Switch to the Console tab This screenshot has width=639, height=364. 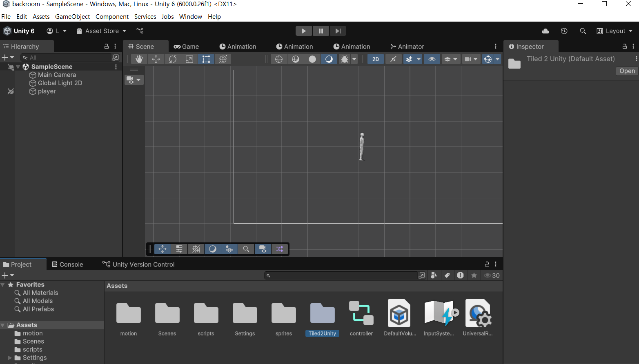[68, 264]
